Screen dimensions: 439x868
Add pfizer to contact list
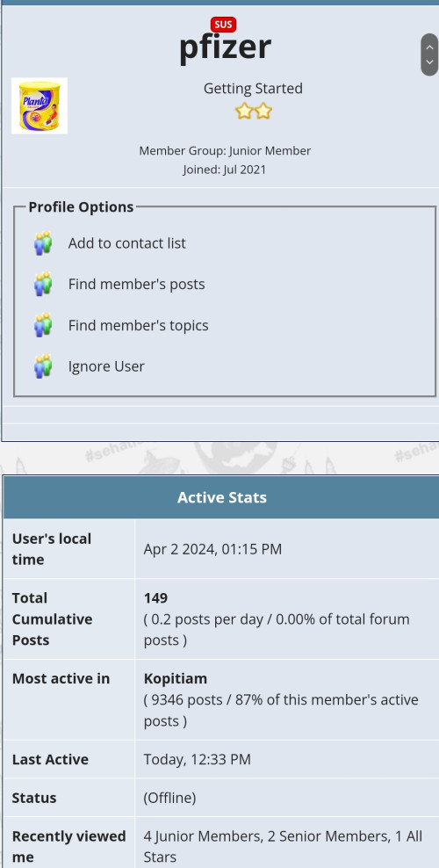tap(127, 243)
